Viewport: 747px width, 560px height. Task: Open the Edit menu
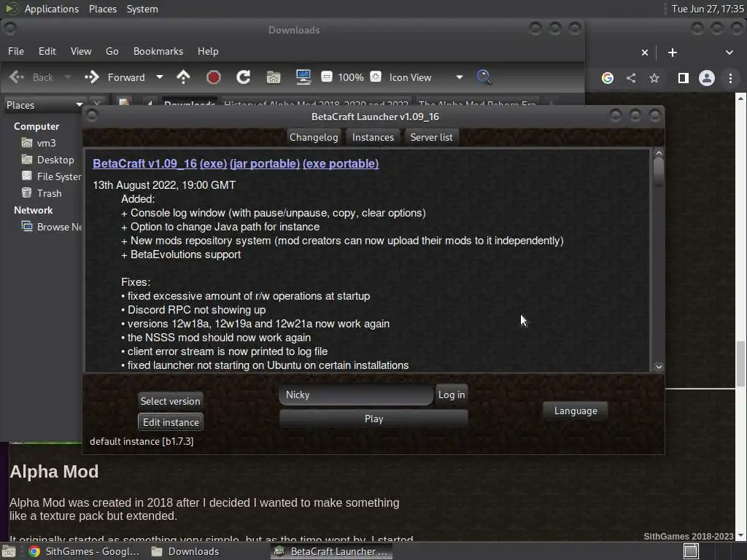point(47,51)
